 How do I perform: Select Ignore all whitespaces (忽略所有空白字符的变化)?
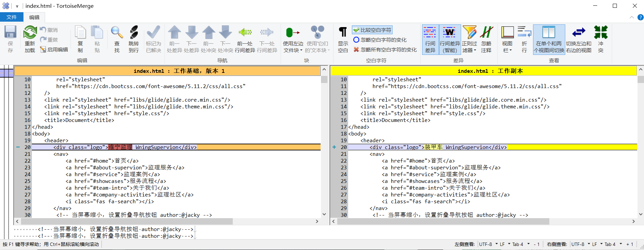tap(385, 49)
